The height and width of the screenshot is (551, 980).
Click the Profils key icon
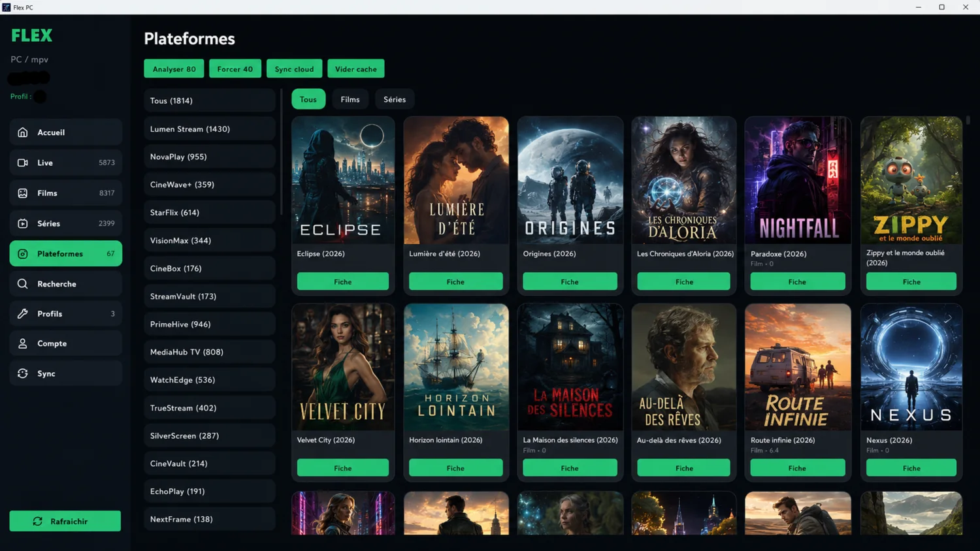coord(23,314)
